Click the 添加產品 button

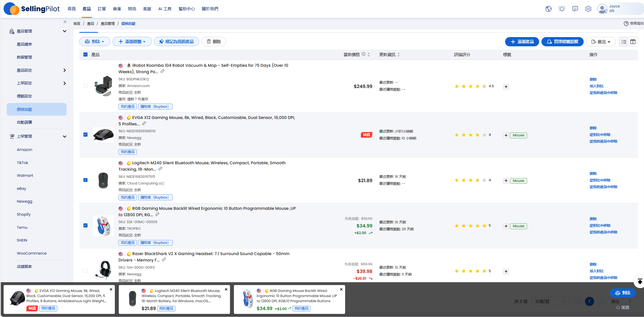point(522,42)
